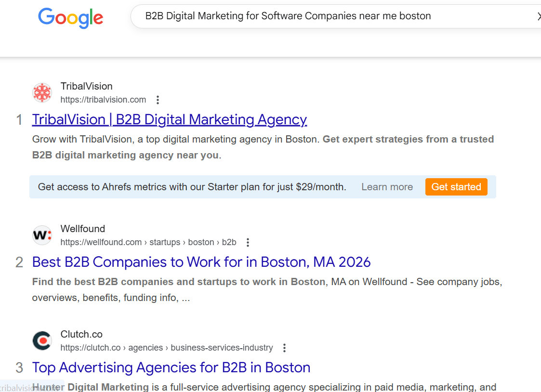Click the TribalVision site name above the URL
This screenshot has width=541, height=392.
pos(86,86)
